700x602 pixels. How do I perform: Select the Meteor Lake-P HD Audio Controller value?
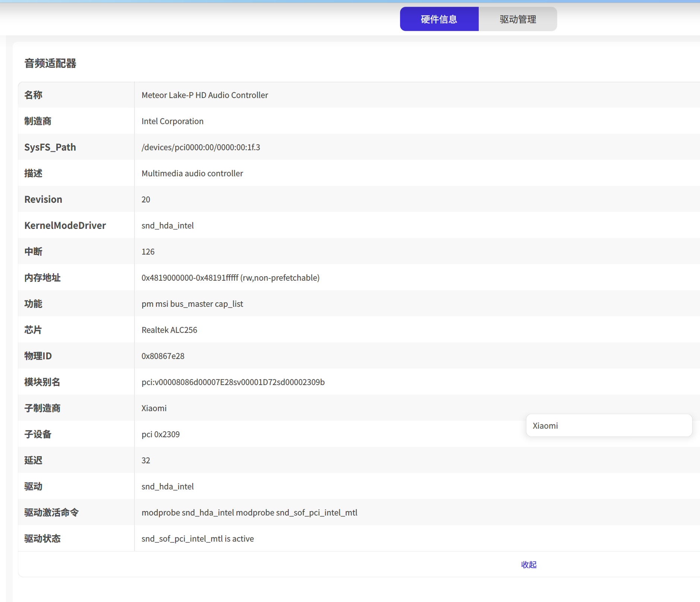(205, 95)
